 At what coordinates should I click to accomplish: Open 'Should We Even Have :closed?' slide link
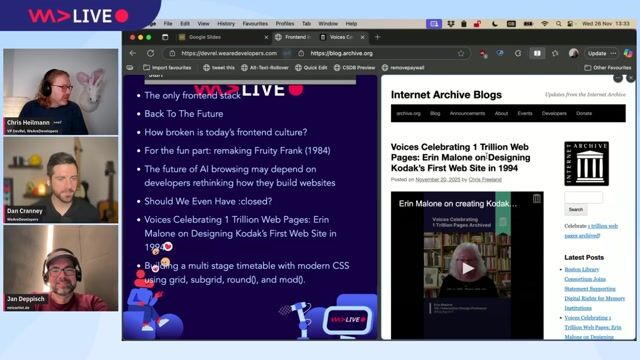click(x=208, y=201)
